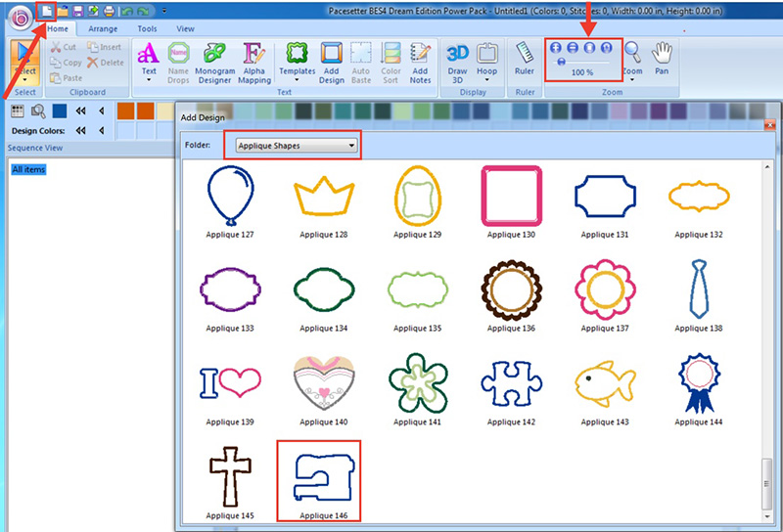Click the New file icon in quick access toolbar

[45, 10]
